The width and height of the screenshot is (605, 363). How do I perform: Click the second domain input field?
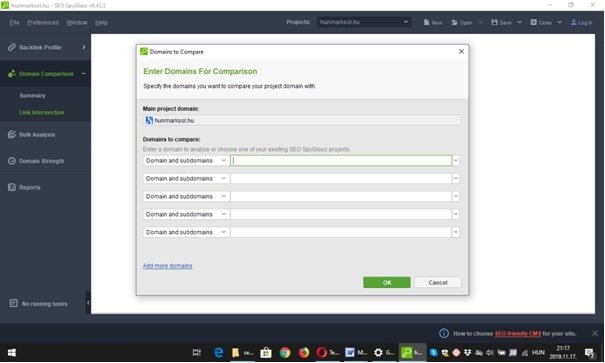(341, 178)
